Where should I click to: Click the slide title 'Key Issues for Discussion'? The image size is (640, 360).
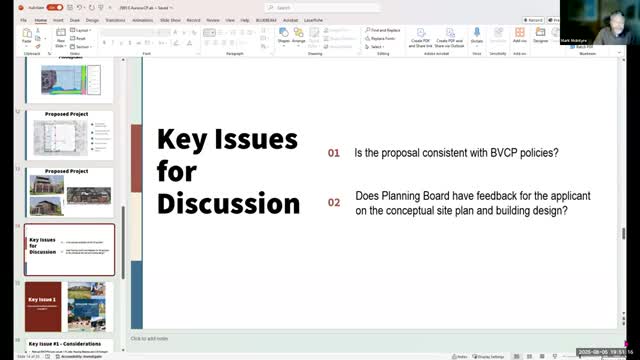[228, 171]
